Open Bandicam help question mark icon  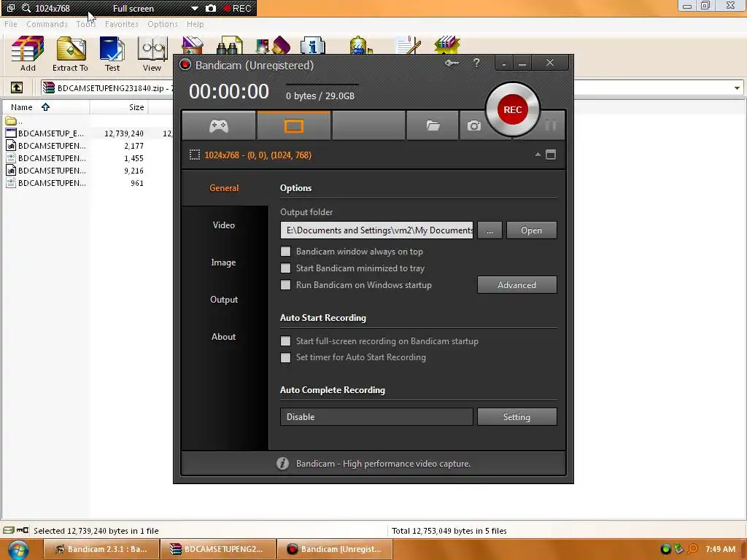(x=476, y=63)
